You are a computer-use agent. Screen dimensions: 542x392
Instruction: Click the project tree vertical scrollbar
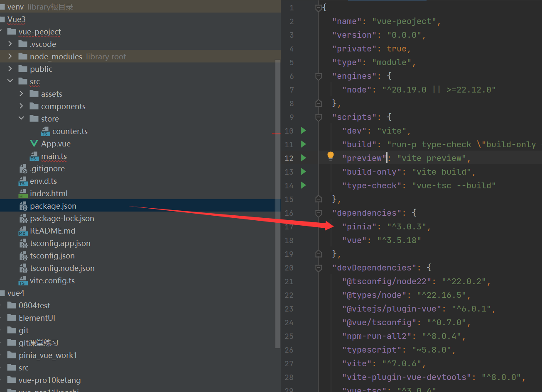point(278,203)
